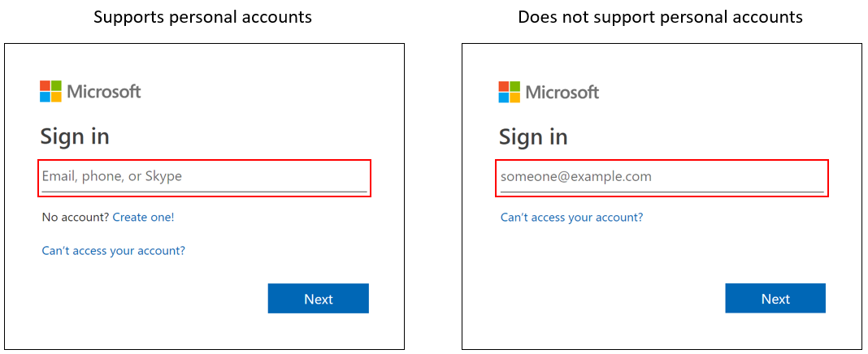Screen dimensions: 868x354
Task: Click the Does not support personal accounts caption
Action: [660, 17]
